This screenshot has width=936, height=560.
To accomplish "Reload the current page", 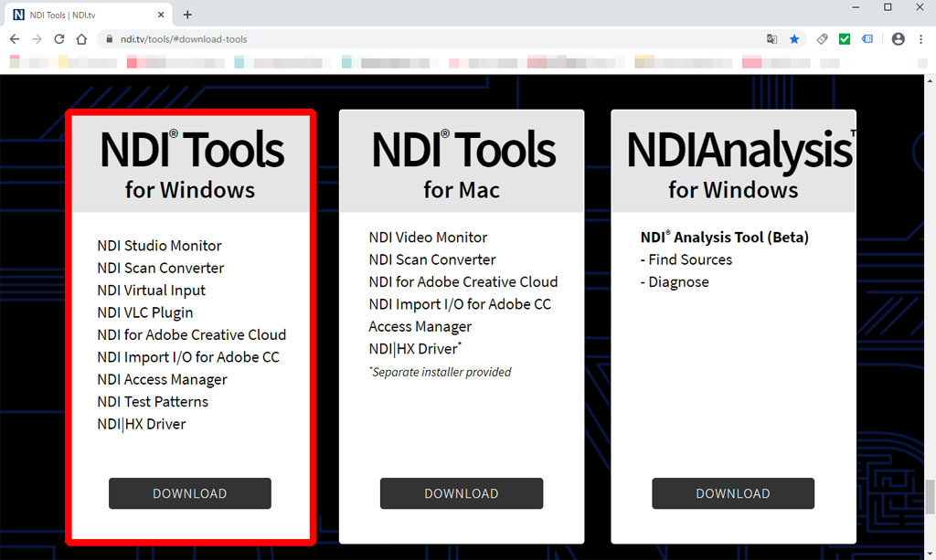I will tap(59, 39).
